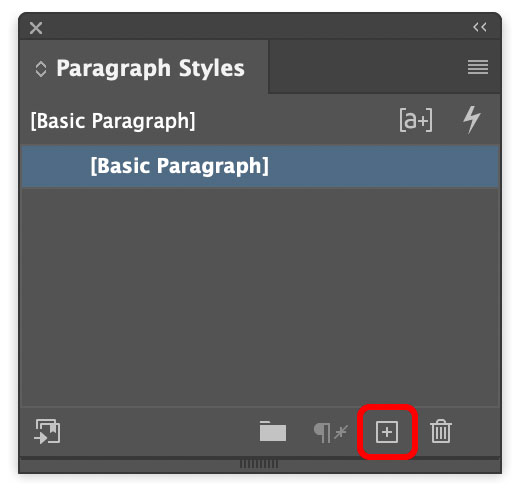This screenshot has width=514, height=490.
Task: Open the Paragraph Styles panel hamburger menu
Action: coord(478,67)
